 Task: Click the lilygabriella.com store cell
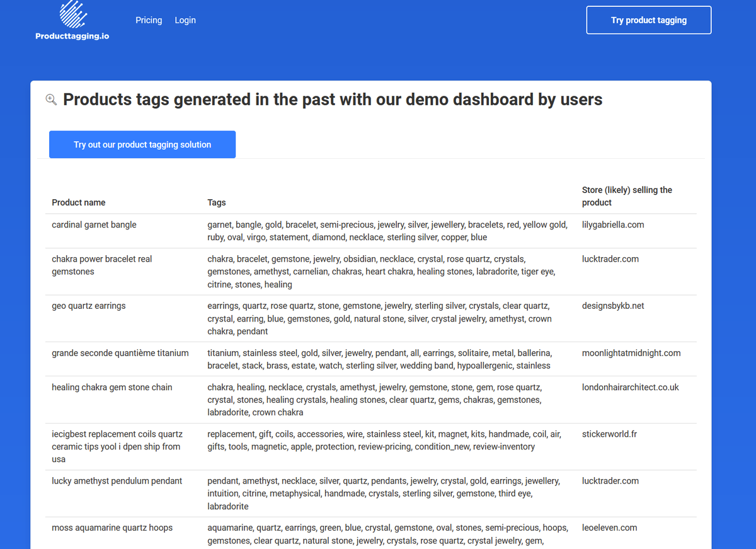pyautogui.click(x=613, y=224)
